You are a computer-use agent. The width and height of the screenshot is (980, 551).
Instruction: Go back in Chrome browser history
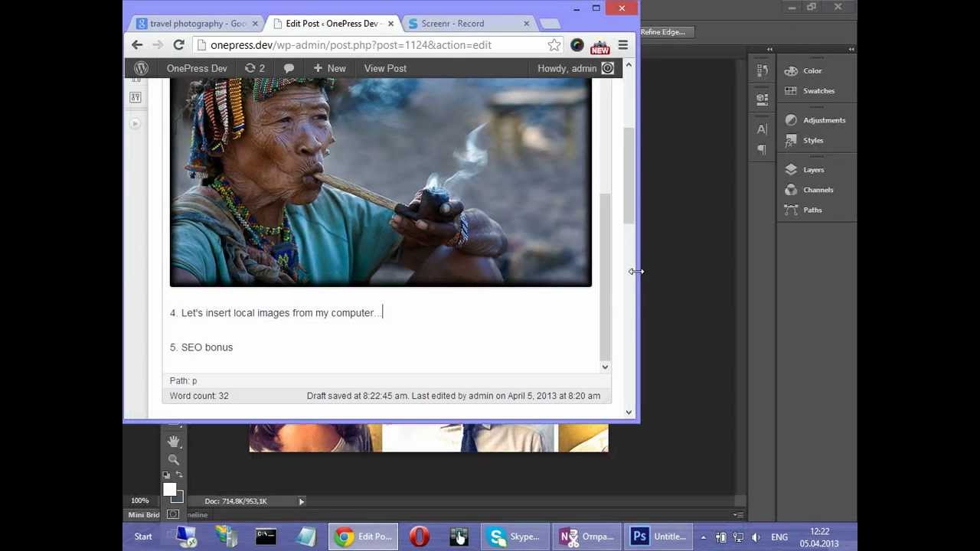[x=137, y=45]
